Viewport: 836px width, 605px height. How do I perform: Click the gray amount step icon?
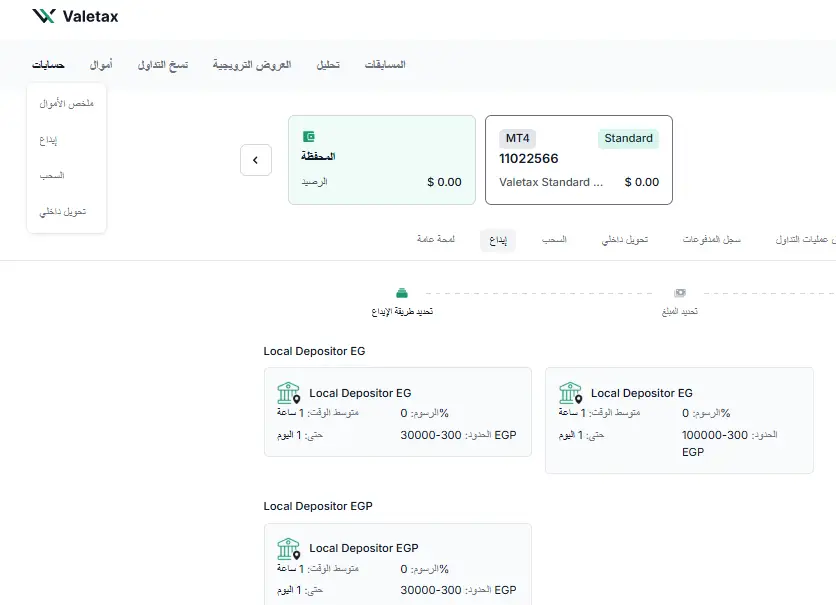coord(680,293)
